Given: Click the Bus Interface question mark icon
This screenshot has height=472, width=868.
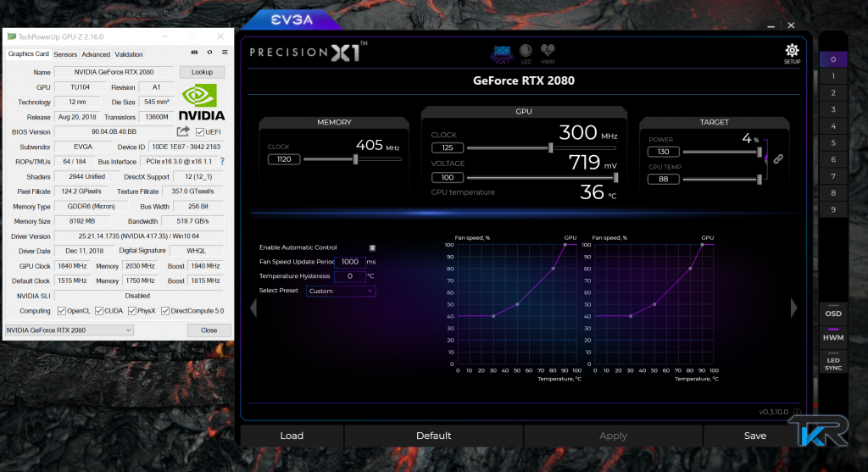Looking at the screenshot, I should (x=222, y=162).
